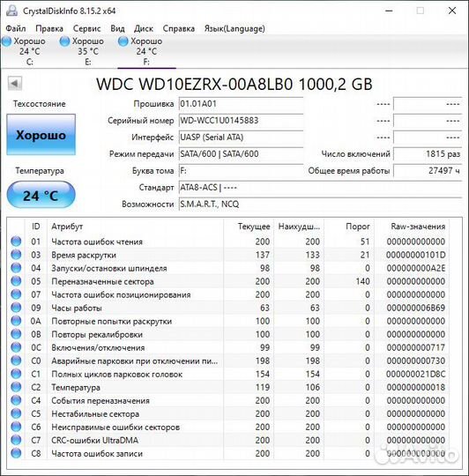Open the Правка menu
The height and width of the screenshot is (476, 469).
(x=49, y=28)
